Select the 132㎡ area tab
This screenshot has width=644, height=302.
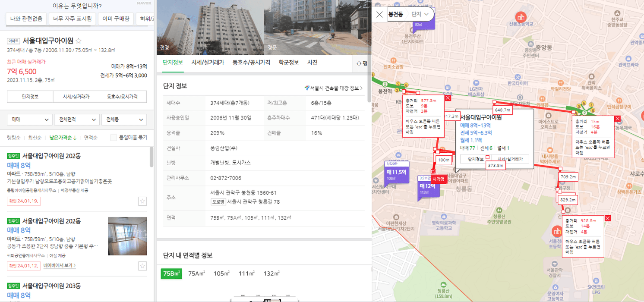pos(271,273)
